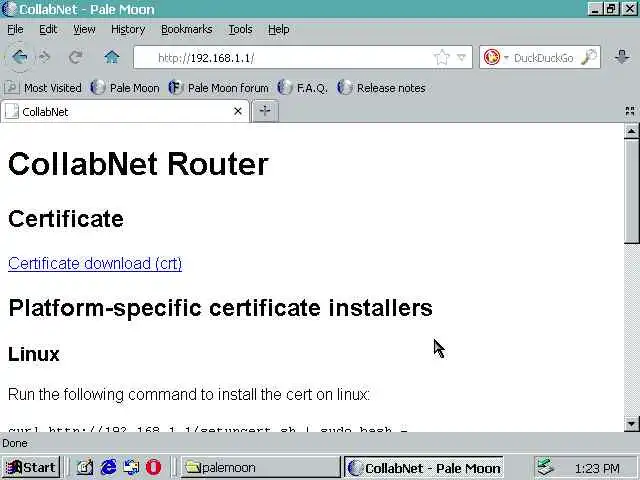Click the tab groups icon at right
The width and height of the screenshot is (640, 480).
click(630, 111)
